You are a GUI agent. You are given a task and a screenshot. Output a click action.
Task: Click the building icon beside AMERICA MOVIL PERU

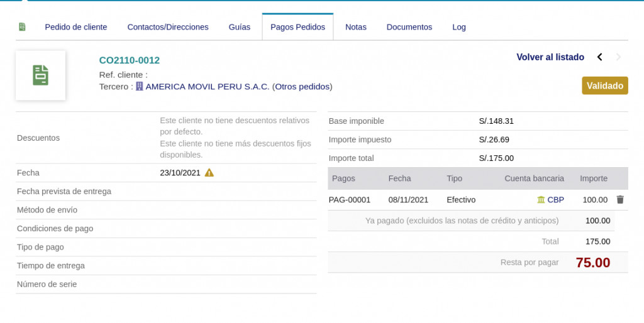pos(140,87)
